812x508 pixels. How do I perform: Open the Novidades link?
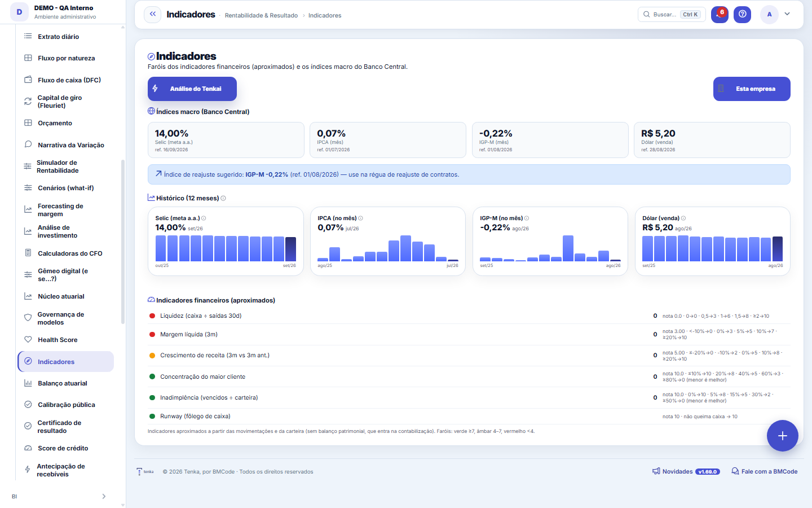(686, 471)
